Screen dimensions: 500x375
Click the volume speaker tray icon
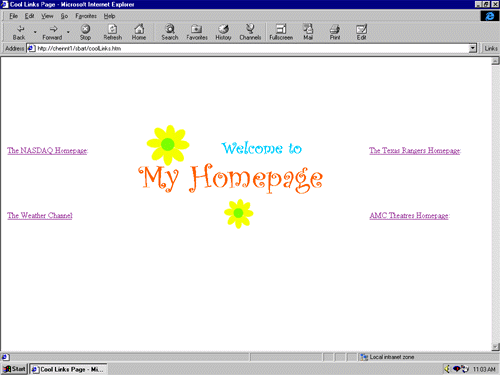pos(447,369)
